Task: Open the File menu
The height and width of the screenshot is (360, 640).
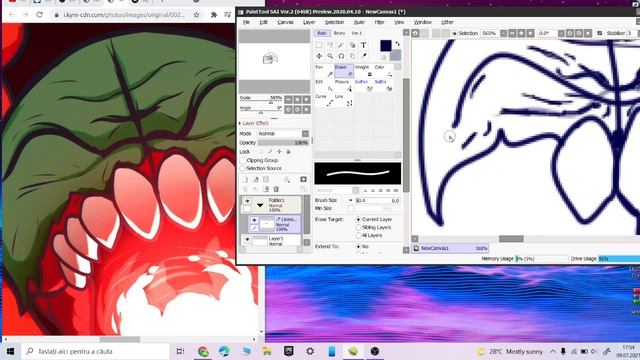Action: (247, 22)
